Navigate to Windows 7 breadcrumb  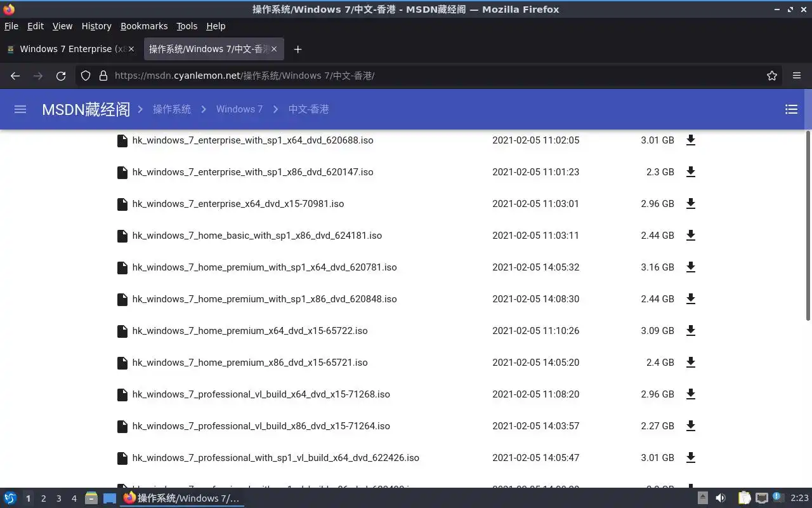pos(239,109)
